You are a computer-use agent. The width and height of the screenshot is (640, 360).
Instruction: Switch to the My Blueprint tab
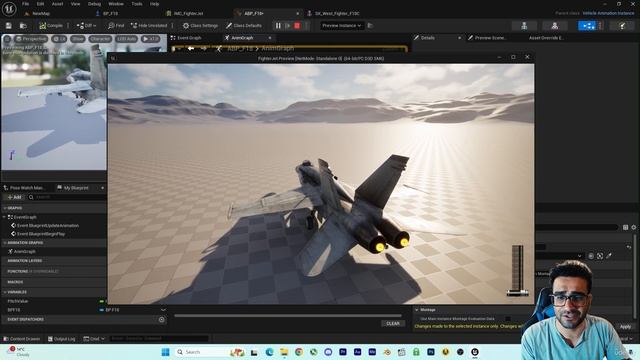(x=76, y=188)
